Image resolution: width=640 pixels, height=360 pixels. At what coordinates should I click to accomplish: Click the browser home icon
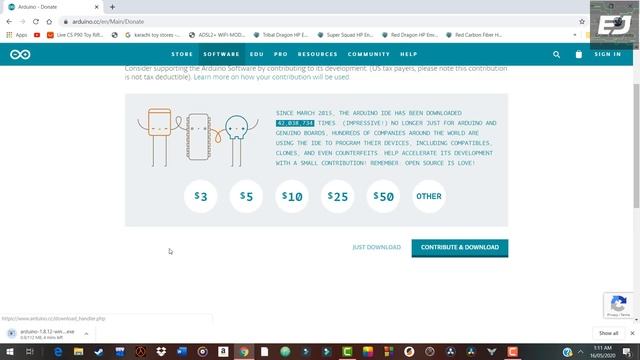point(49,22)
